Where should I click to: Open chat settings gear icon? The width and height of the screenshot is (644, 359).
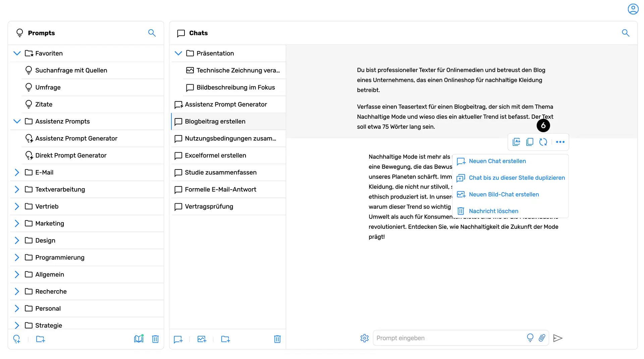coord(365,338)
